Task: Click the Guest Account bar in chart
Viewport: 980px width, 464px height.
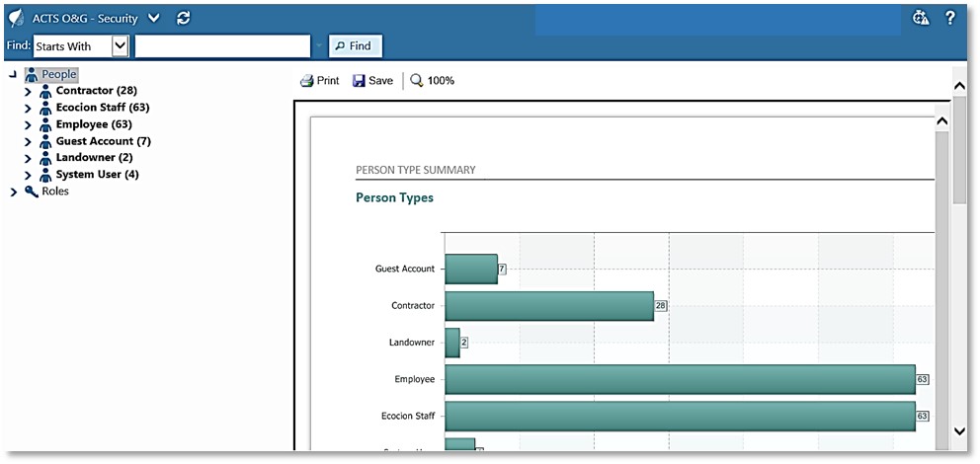Action: (x=471, y=270)
